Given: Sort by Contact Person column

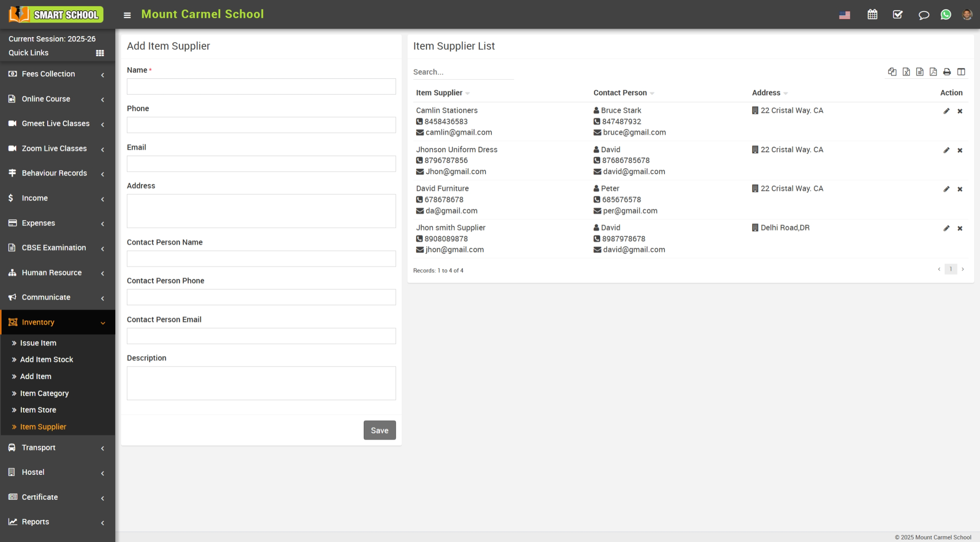Looking at the screenshot, I should tap(624, 93).
